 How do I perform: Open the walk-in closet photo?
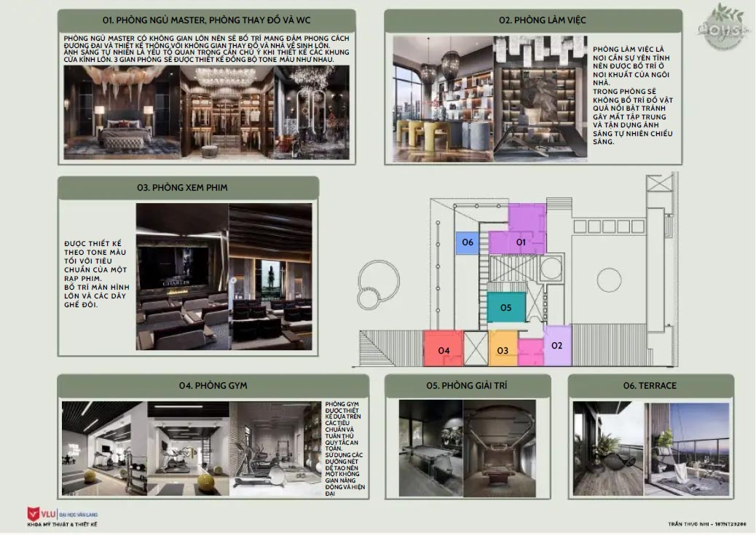pos(227,112)
